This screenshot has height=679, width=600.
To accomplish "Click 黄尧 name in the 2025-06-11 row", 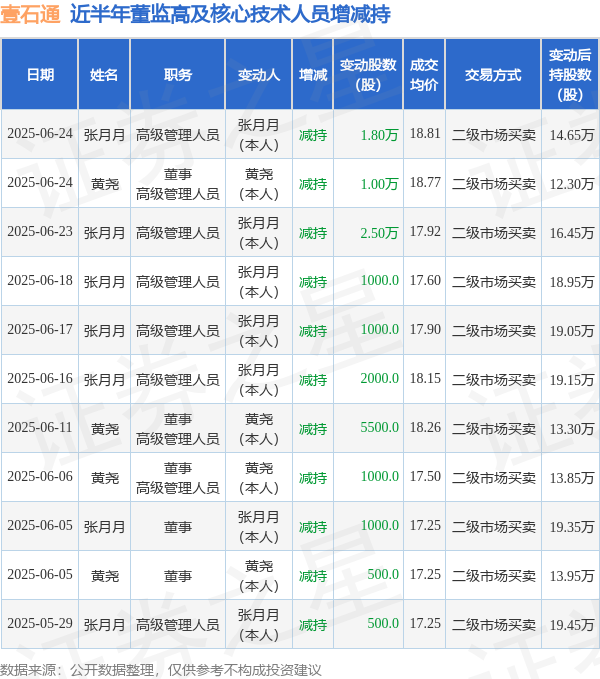I will (105, 429).
